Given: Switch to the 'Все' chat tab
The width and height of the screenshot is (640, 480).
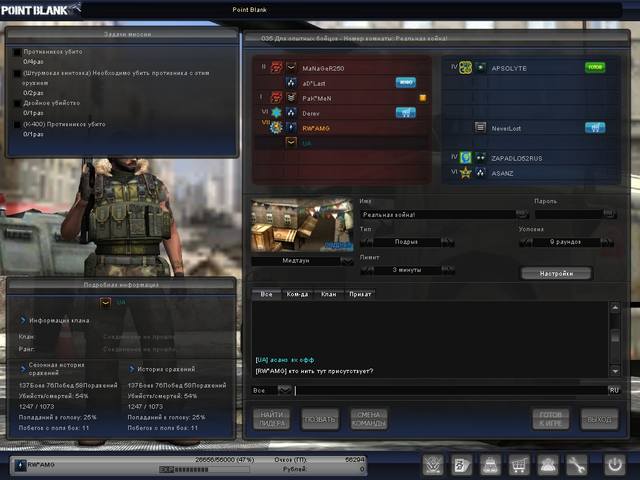Looking at the screenshot, I should (266, 294).
